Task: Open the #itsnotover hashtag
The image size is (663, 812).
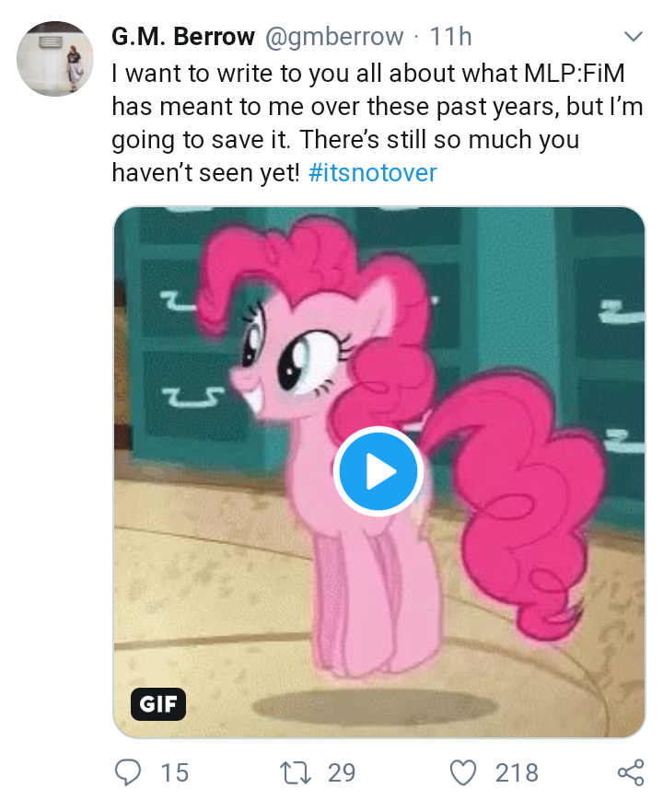Action: coord(371,172)
